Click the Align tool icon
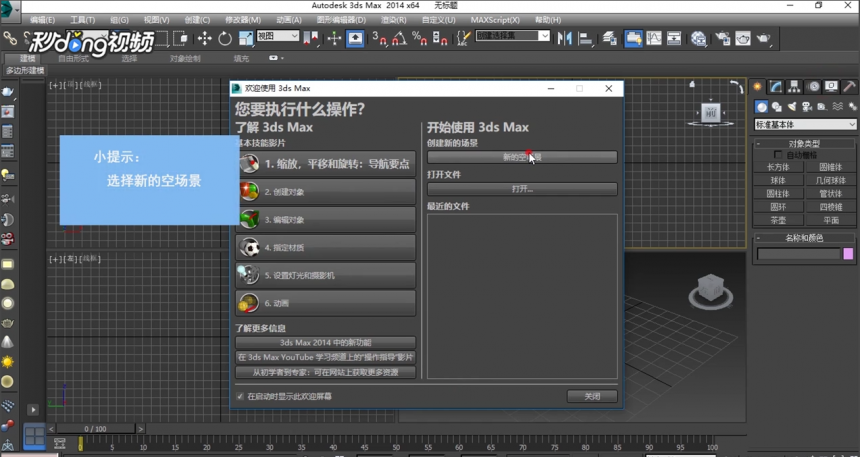 (585, 38)
